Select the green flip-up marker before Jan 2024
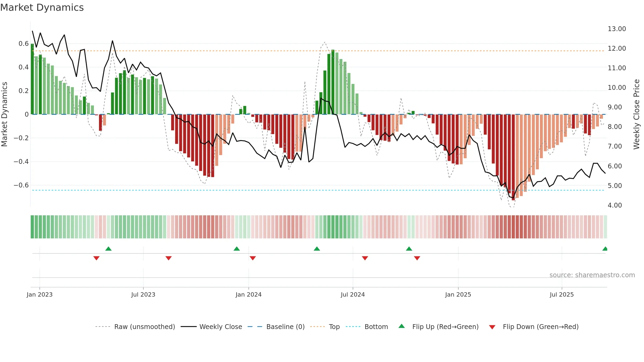644x362 pixels. point(237,249)
